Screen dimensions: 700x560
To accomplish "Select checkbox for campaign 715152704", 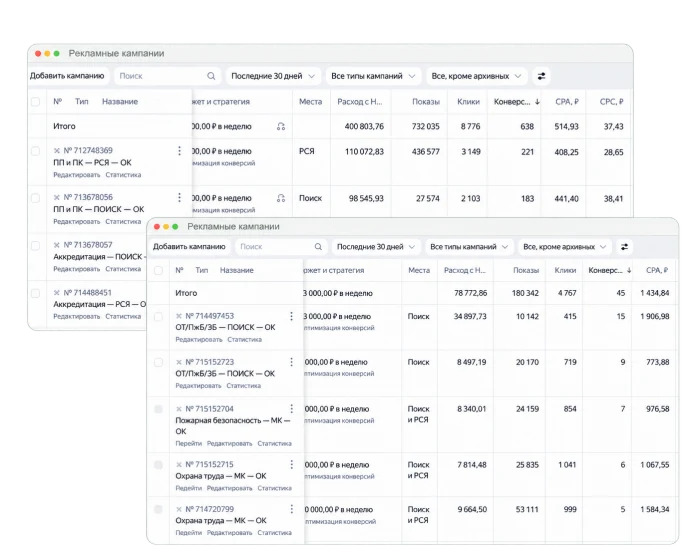I will 158,409.
